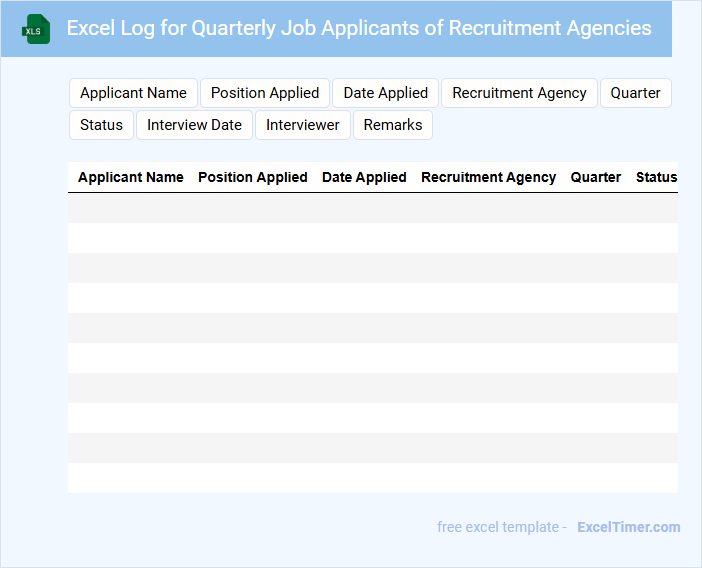Select the Applicant Name tag button
The height and width of the screenshot is (568, 702).
tap(133, 93)
